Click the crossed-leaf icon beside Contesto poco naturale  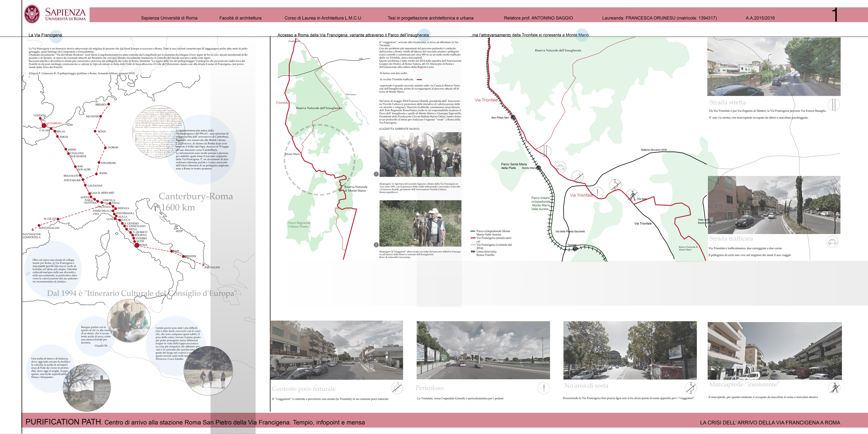coord(397,388)
